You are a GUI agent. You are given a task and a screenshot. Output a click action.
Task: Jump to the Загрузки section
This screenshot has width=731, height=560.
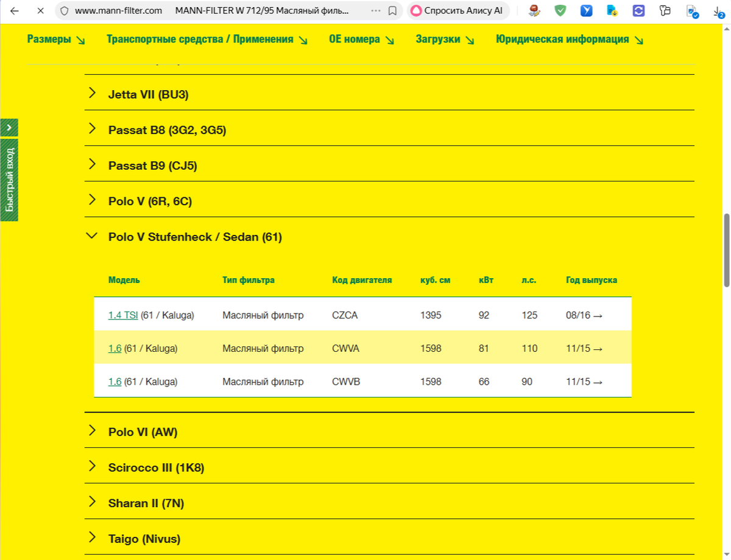point(445,40)
